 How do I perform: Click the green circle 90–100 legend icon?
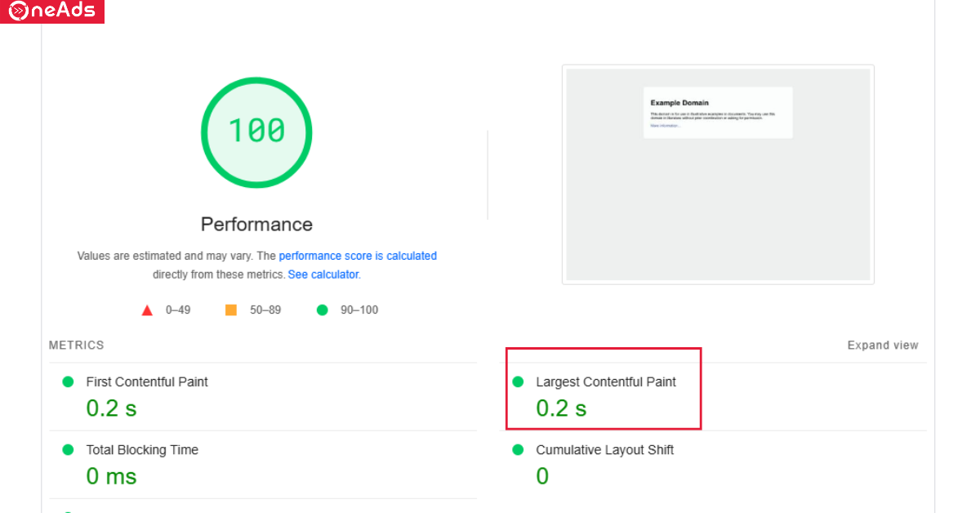coord(323,310)
